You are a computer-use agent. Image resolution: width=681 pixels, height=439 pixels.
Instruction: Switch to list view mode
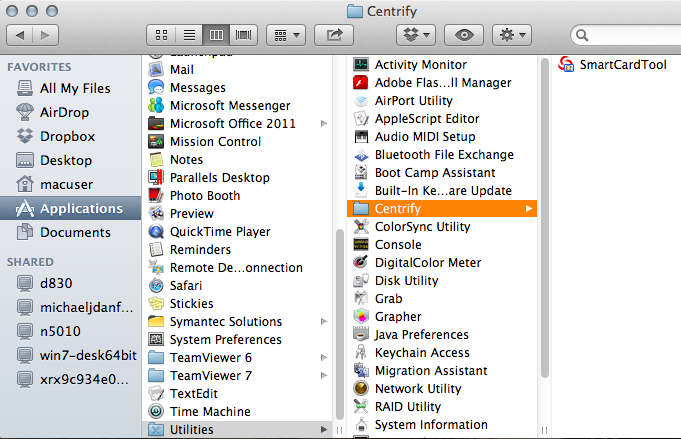(189, 34)
